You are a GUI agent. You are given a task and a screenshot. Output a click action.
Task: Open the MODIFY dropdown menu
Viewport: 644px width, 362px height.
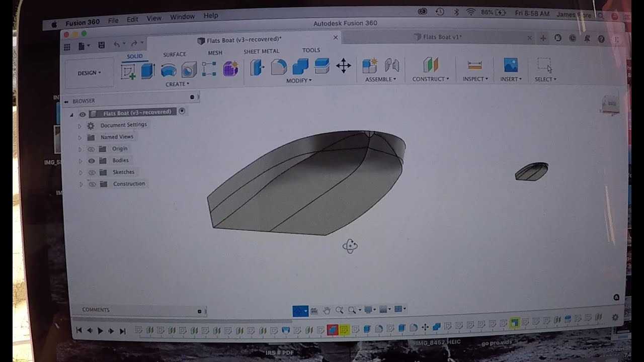point(299,80)
